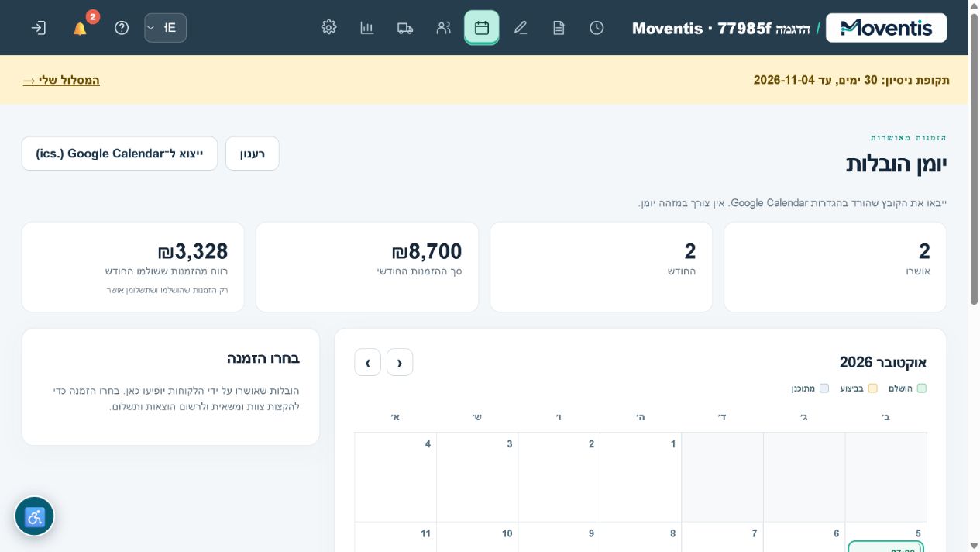
Task: Click the בביצוע yellow legend swatch
Action: click(x=873, y=388)
